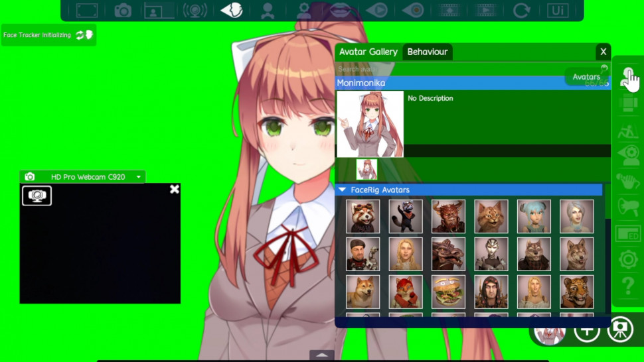Open animation pose sidebar icon
This screenshot has height=362, width=644.
628,131
